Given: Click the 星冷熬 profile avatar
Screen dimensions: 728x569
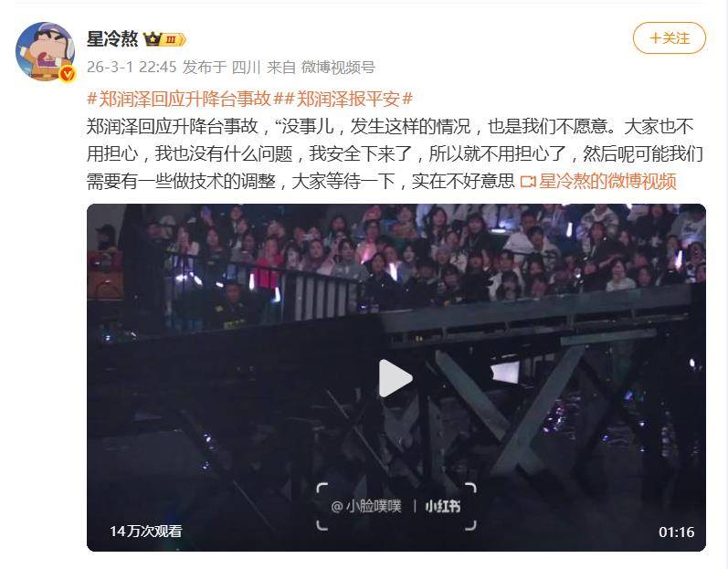Looking at the screenshot, I should tap(45, 51).
